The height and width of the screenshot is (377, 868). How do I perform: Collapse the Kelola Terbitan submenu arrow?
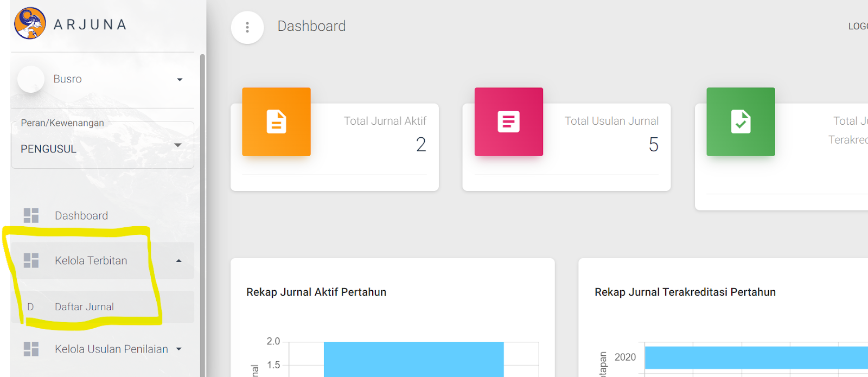[x=178, y=261]
